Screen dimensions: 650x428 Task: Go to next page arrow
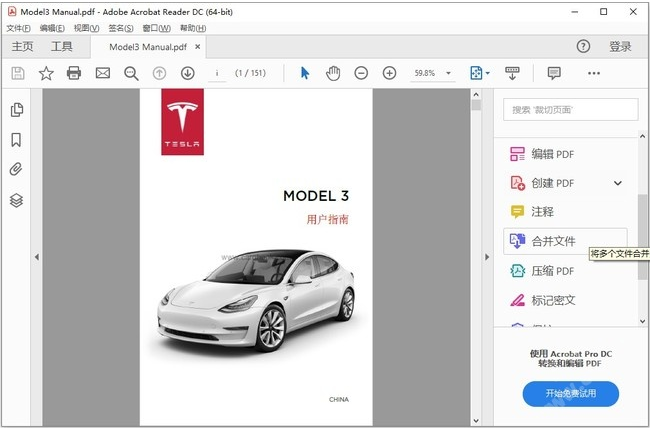(187, 73)
